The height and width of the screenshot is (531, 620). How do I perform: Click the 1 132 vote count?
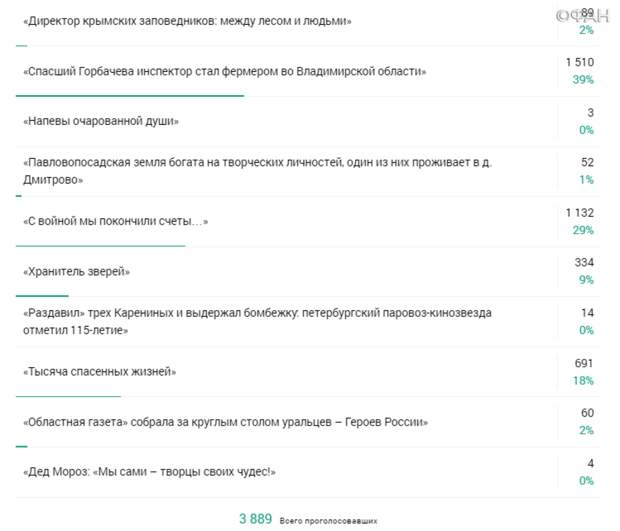580,213
